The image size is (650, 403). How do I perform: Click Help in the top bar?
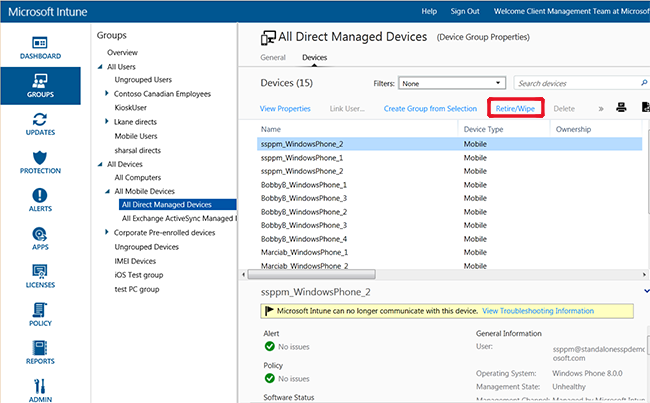[429, 11]
